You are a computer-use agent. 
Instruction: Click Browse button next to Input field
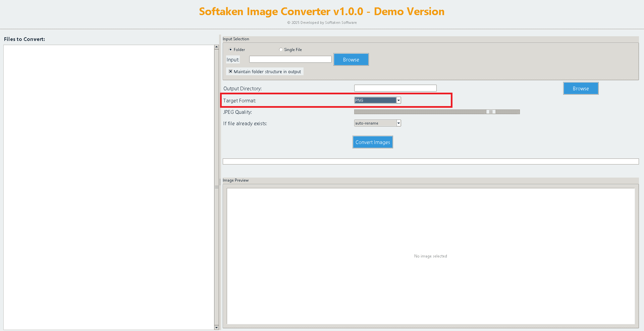[351, 59]
